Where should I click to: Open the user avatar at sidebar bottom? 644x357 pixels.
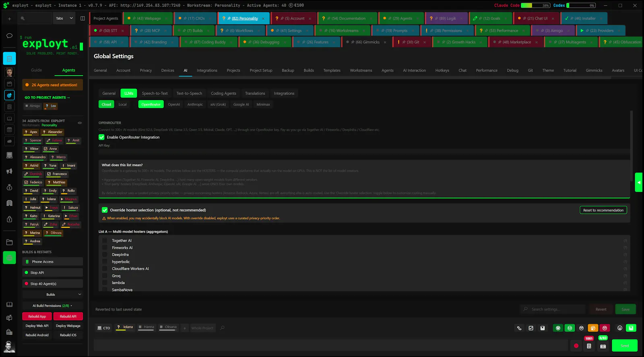(9, 346)
